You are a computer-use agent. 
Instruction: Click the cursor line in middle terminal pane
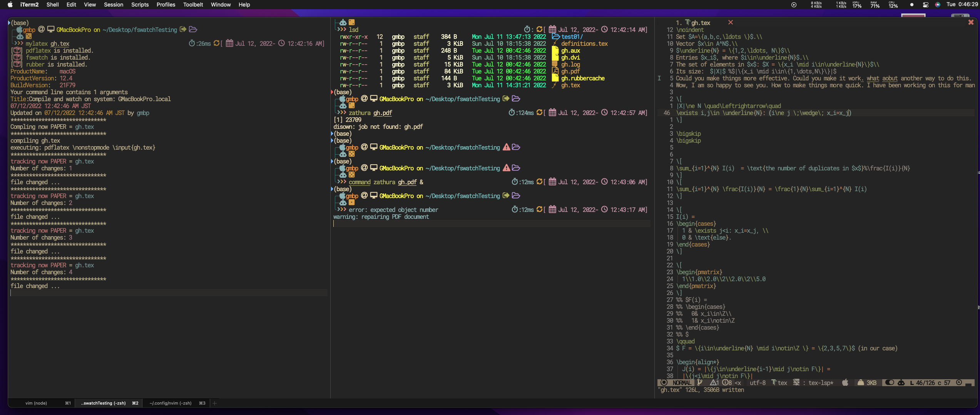pyautogui.click(x=492, y=223)
